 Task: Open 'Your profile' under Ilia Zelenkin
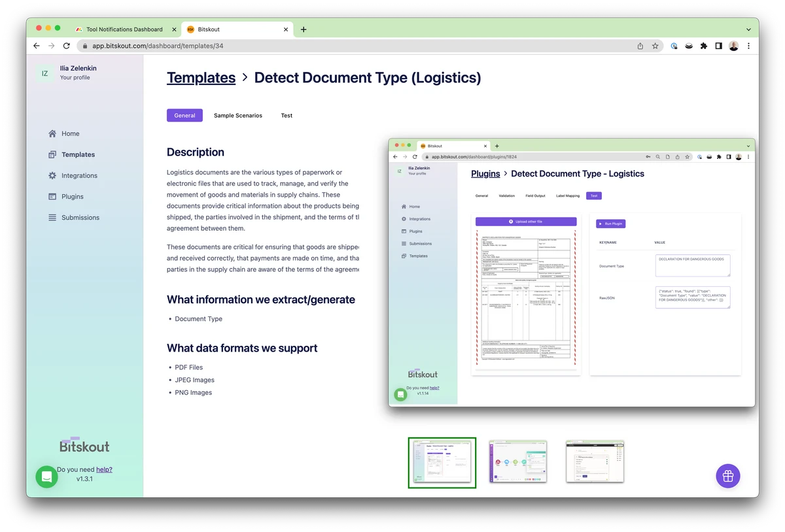point(75,77)
